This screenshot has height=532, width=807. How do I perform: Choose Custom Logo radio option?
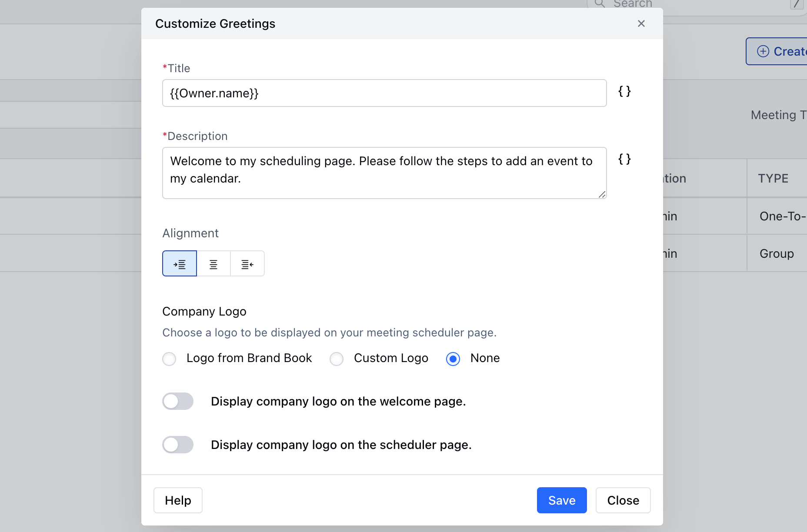(337, 359)
